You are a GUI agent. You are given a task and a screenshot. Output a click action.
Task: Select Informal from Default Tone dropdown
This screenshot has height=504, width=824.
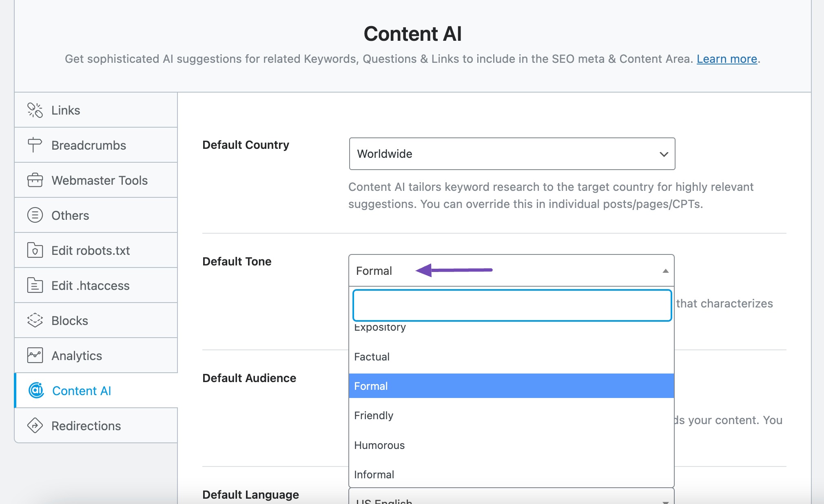click(374, 473)
